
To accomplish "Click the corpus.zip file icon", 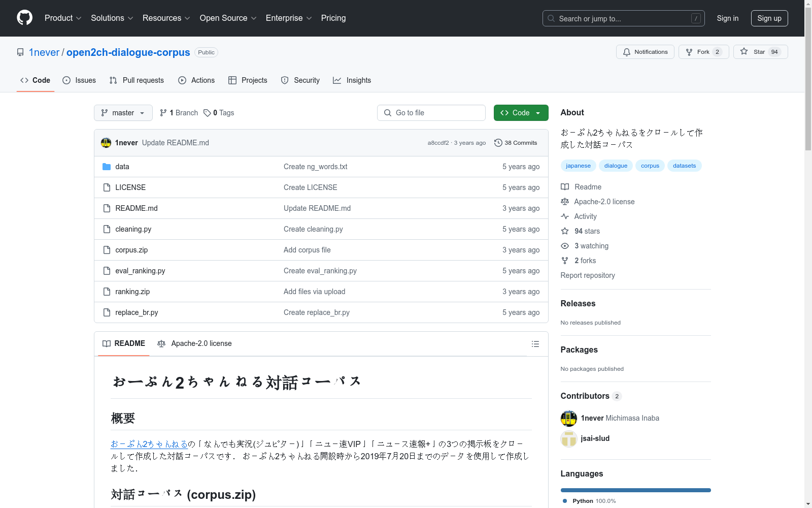I will (107, 250).
